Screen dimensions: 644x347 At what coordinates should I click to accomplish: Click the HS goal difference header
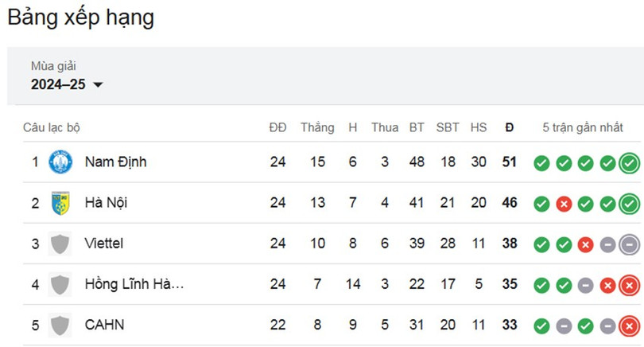(479, 127)
